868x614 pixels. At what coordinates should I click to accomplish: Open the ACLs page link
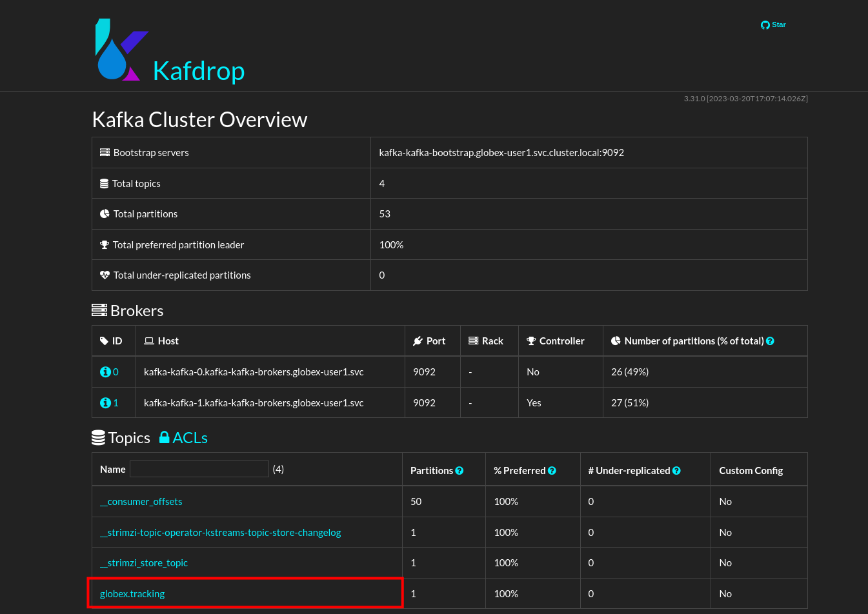coord(190,438)
